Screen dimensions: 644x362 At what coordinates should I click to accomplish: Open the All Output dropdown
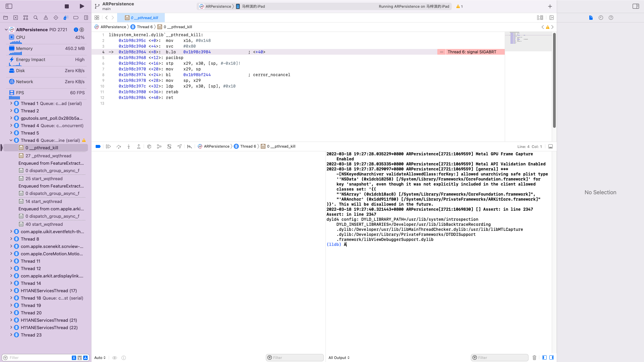pos(339,358)
